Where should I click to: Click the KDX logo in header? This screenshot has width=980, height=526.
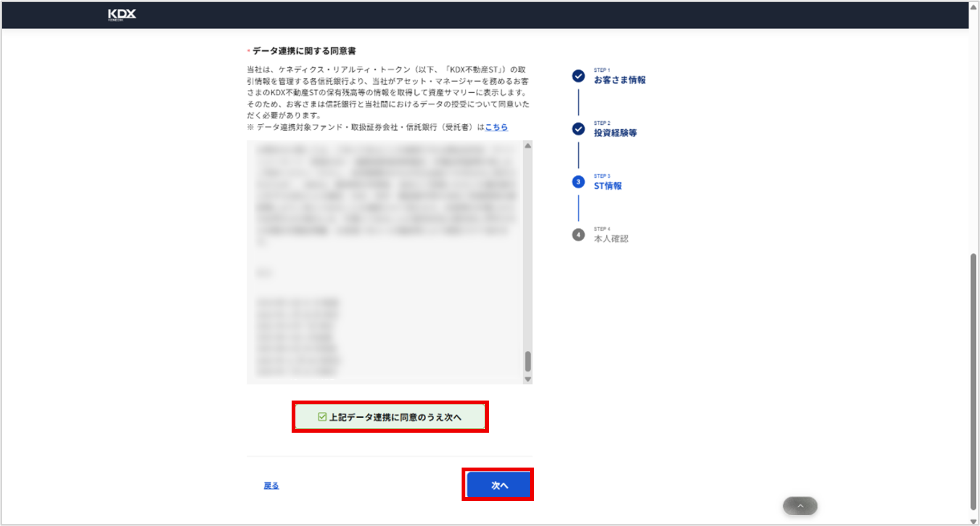point(122,14)
